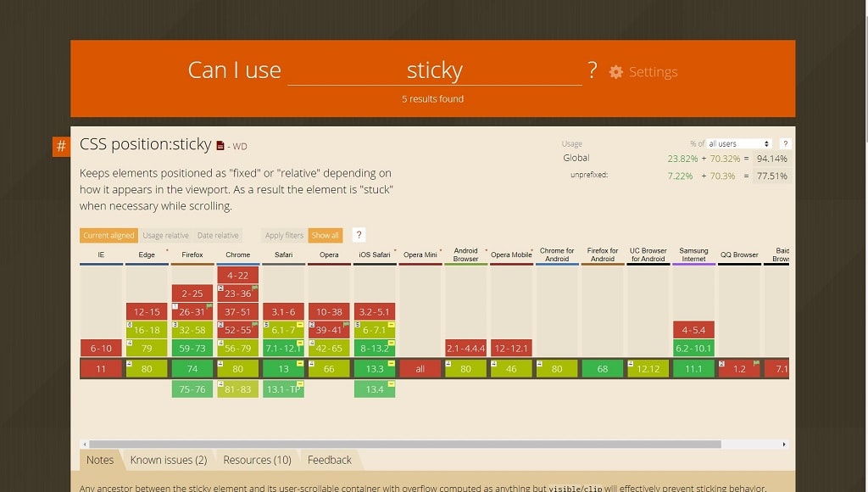This screenshot has width=868, height=492.
Task: Click the Firefox for Android column header
Action: [x=603, y=254]
